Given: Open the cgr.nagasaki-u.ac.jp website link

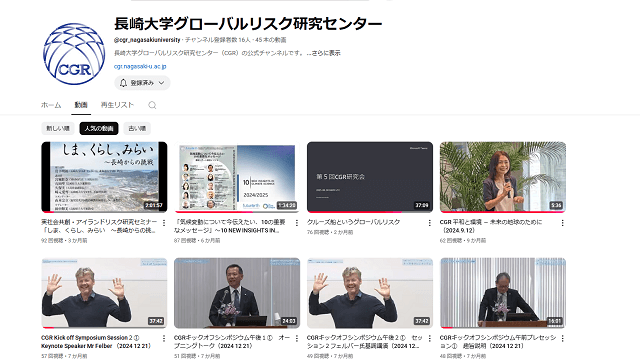Looking at the screenshot, I should (140, 66).
